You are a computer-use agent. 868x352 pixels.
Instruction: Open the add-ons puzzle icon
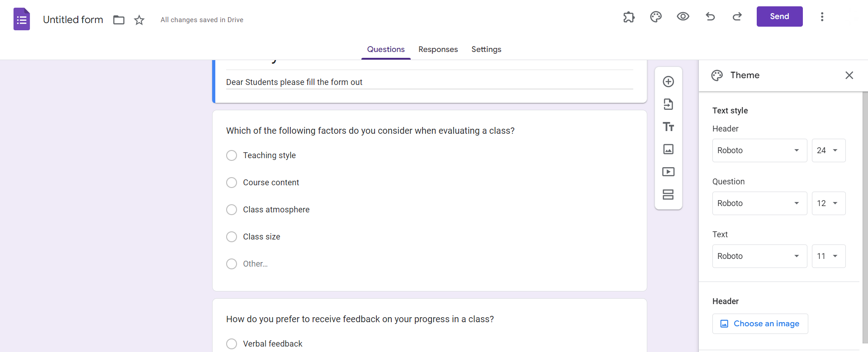coord(629,17)
